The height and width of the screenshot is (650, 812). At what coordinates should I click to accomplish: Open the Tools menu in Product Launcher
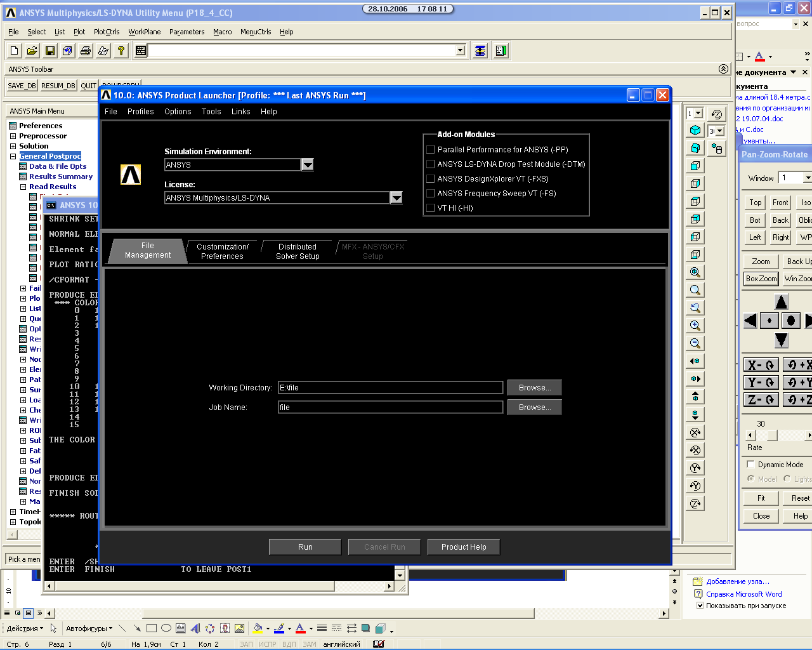[x=211, y=112]
